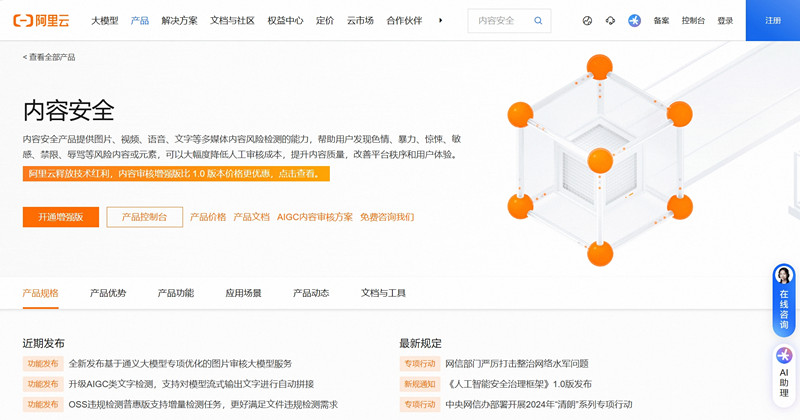Image resolution: width=800 pixels, height=420 pixels.
Task: Open the blue AI assistant icon in header
Action: 634,20
